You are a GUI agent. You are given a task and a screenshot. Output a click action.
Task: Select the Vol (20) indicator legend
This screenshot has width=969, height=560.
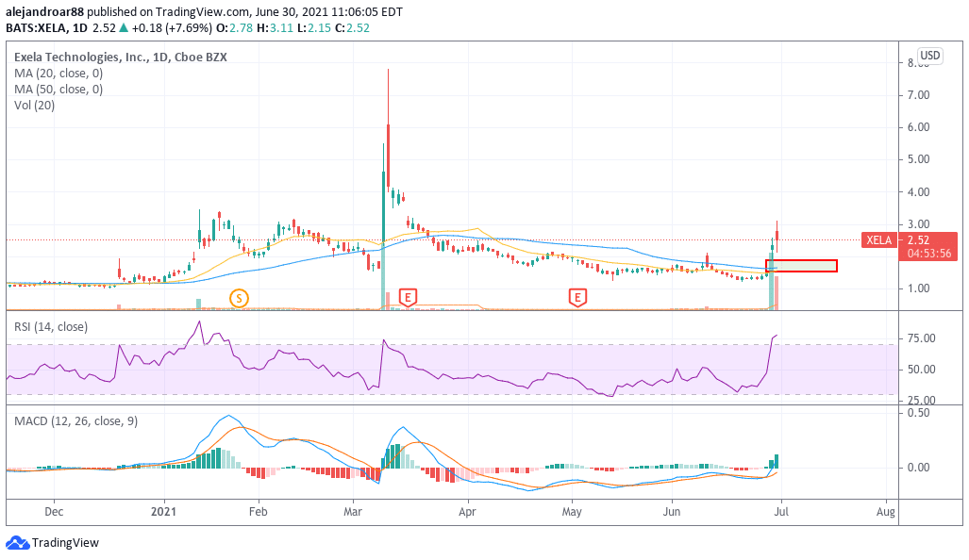point(35,105)
